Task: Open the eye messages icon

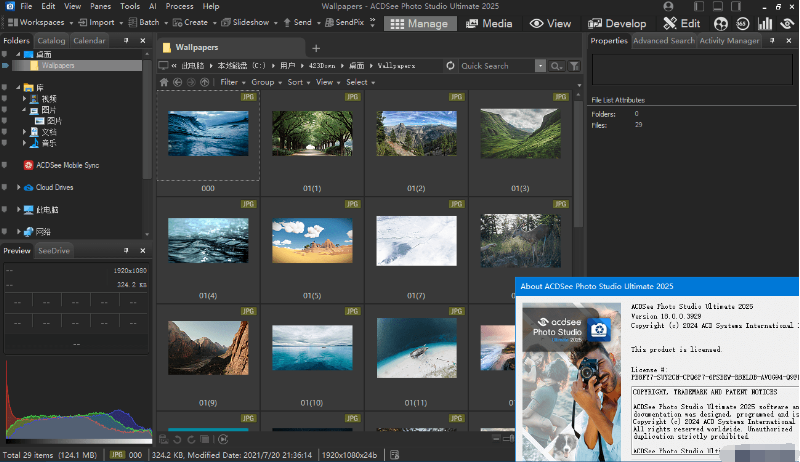Action: [787, 23]
